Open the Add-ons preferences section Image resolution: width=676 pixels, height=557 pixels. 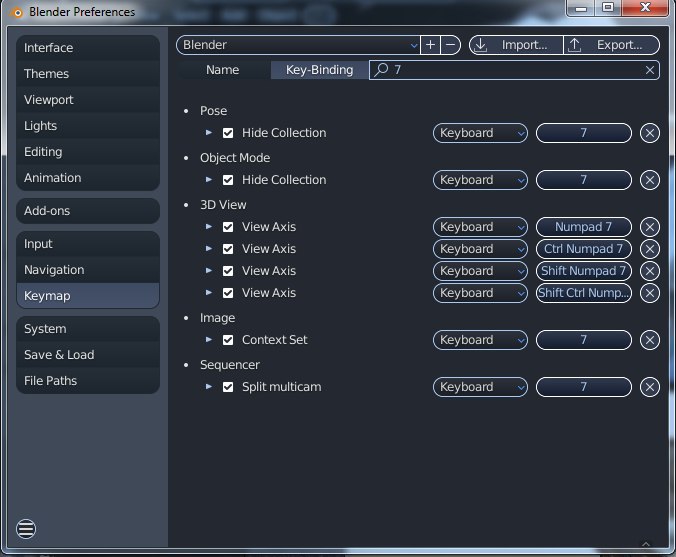(88, 211)
